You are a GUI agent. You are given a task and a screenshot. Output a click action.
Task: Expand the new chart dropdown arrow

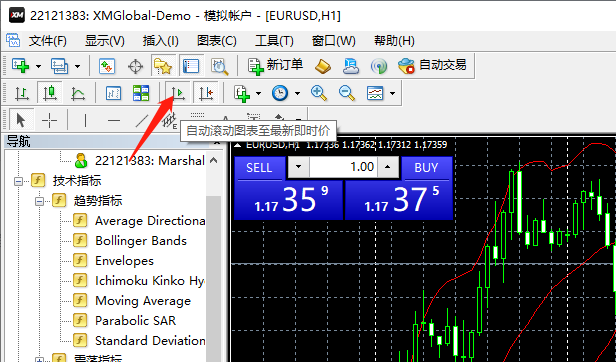(38, 66)
